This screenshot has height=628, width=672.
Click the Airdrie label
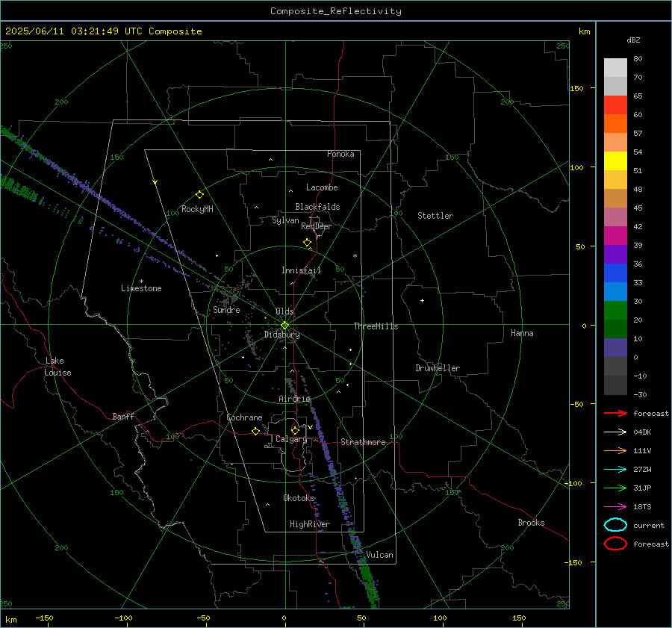pyautogui.click(x=294, y=399)
